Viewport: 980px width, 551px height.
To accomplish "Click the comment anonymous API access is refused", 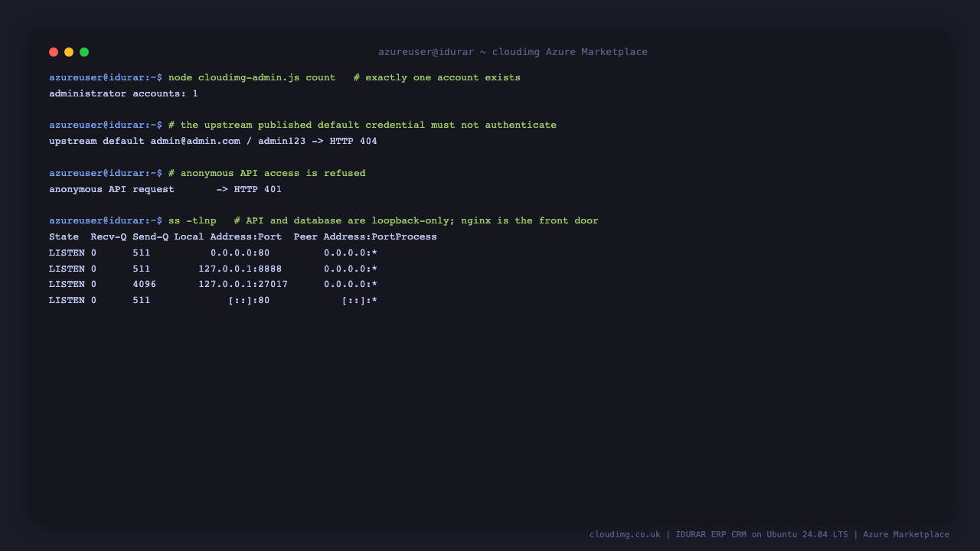I will pyautogui.click(x=267, y=173).
